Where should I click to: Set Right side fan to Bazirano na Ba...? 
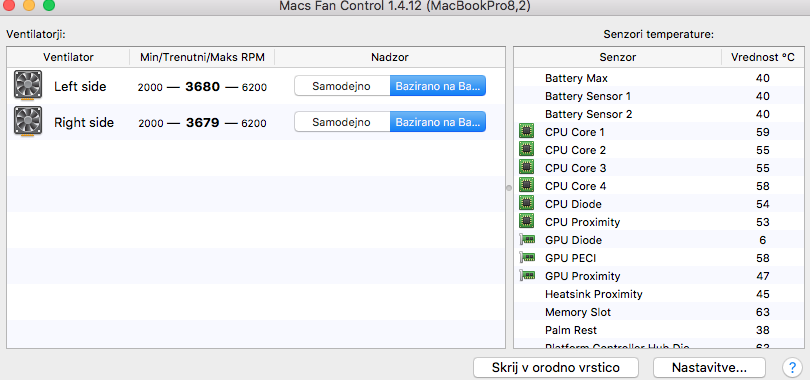click(x=438, y=122)
